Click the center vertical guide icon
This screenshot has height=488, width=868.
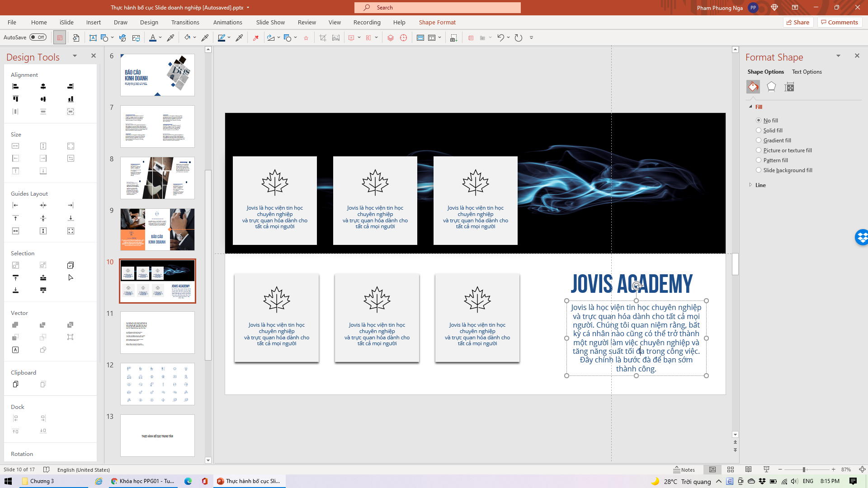click(x=43, y=205)
